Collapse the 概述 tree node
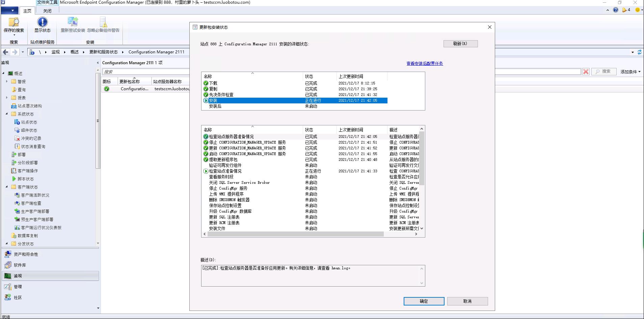The image size is (644, 319). pyautogui.click(x=4, y=73)
